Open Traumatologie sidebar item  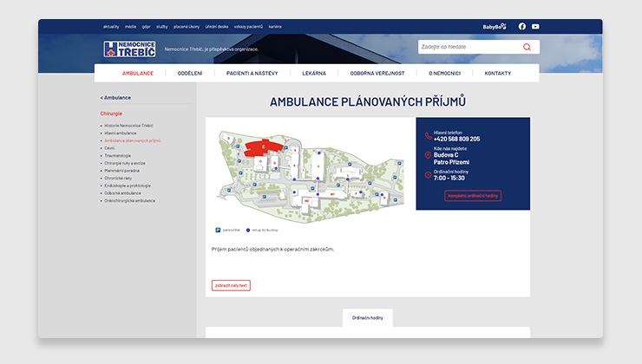117,155
